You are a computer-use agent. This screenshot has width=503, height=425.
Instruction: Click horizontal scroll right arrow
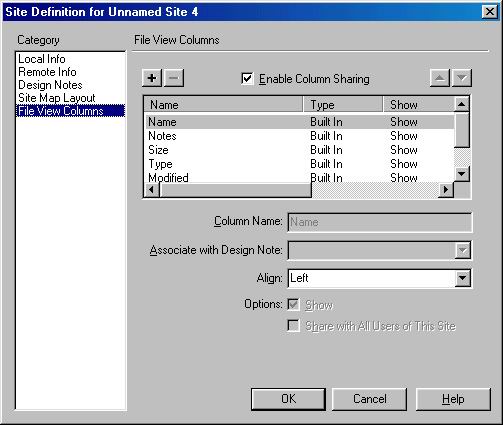[446, 190]
